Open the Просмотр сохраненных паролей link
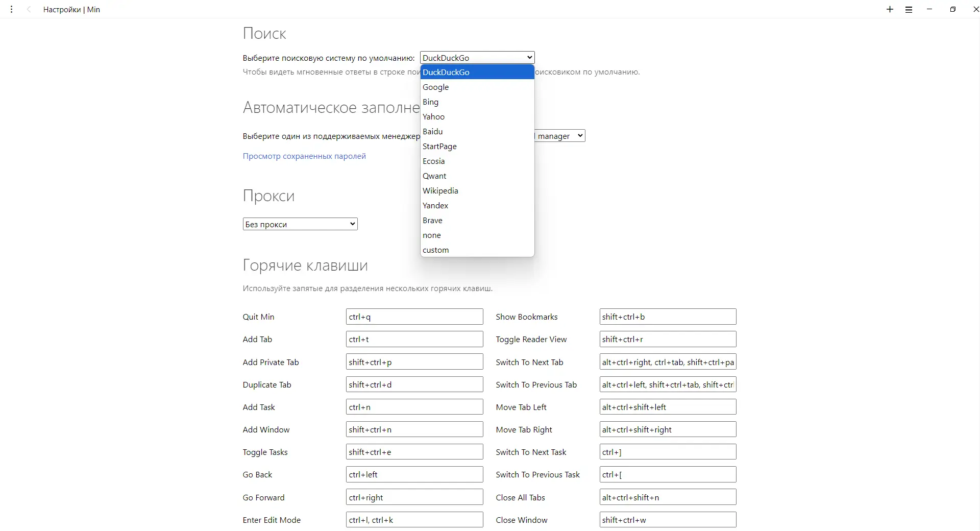 coord(304,156)
